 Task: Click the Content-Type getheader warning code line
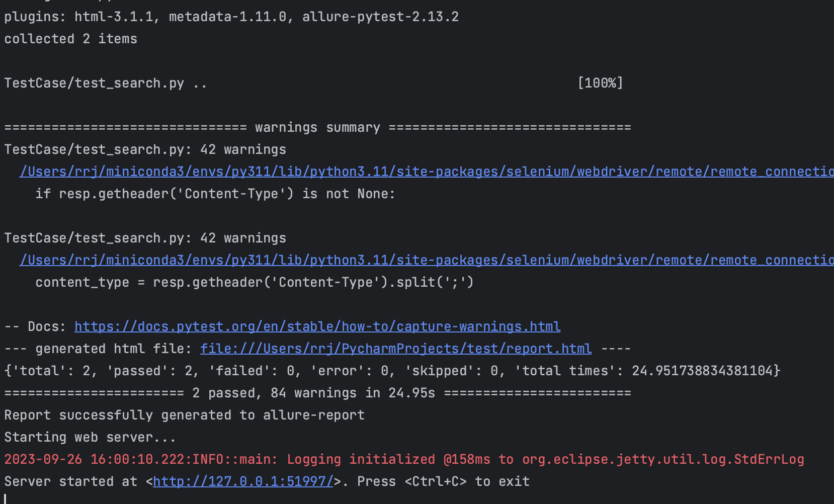tap(215, 194)
